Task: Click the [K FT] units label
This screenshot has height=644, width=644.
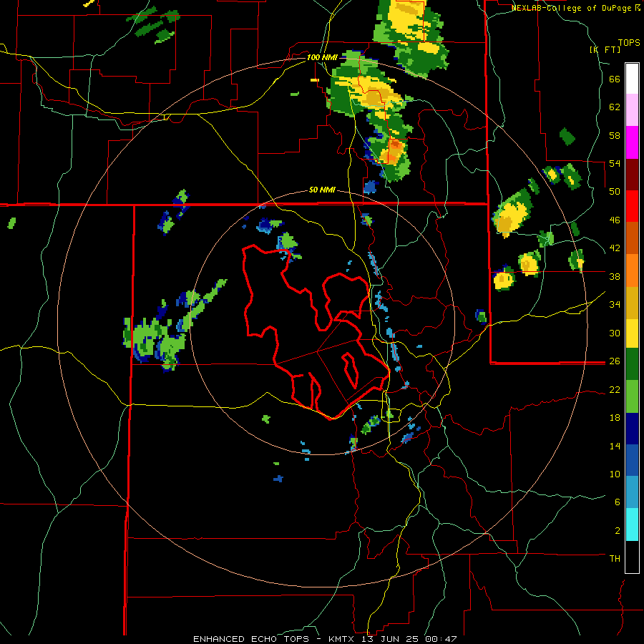Action: point(605,49)
